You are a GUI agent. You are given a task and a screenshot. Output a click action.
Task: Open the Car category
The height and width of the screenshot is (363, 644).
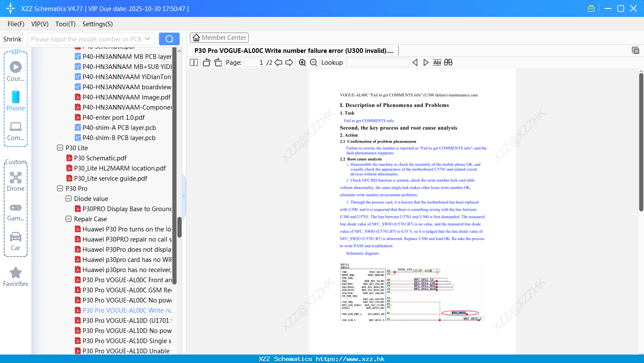[16, 241]
